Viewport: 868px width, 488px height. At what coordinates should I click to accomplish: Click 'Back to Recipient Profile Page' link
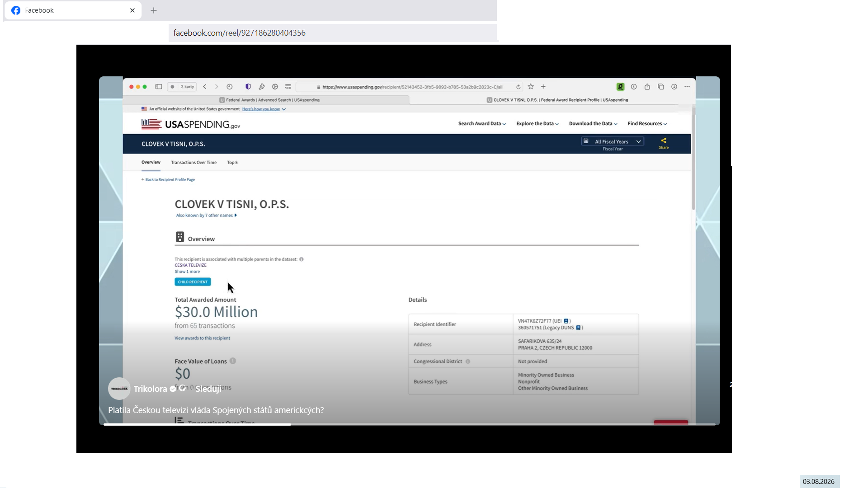[168, 179]
